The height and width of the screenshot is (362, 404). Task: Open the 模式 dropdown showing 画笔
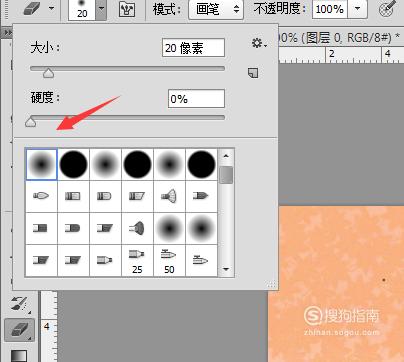(216, 9)
